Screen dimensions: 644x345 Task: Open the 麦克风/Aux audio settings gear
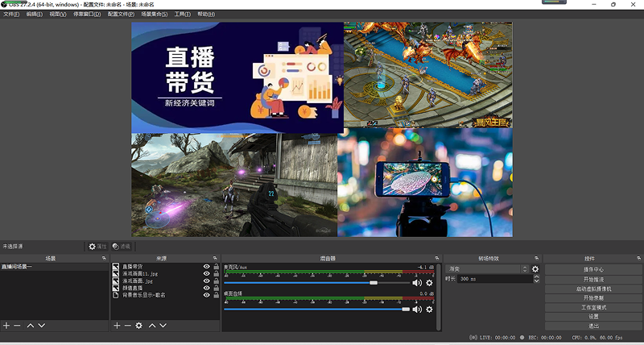point(429,283)
